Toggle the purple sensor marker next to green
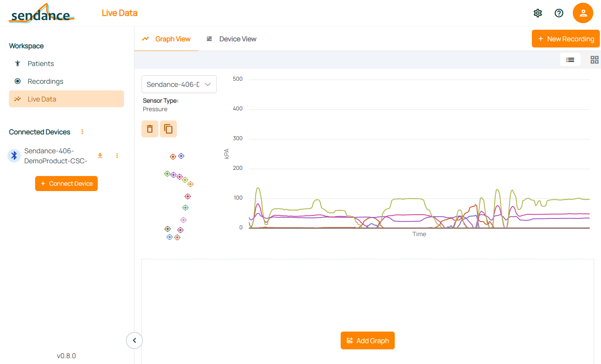 [x=173, y=175]
